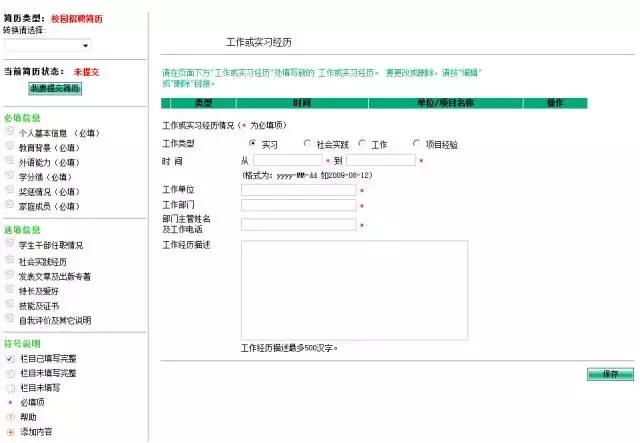The width and height of the screenshot is (640, 443).
Task: Click the 工作经历描述最多500汉字 note
Action: [289, 348]
